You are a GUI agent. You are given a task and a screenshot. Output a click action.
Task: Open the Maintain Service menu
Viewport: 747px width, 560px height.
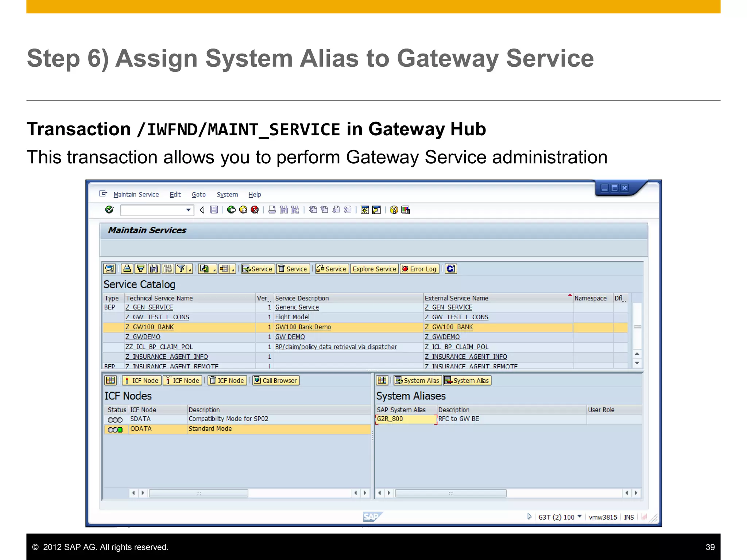(x=136, y=194)
